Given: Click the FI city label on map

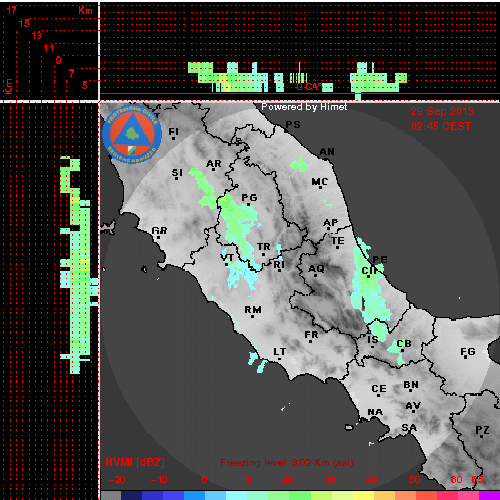Looking at the screenshot, I should click(x=173, y=132).
